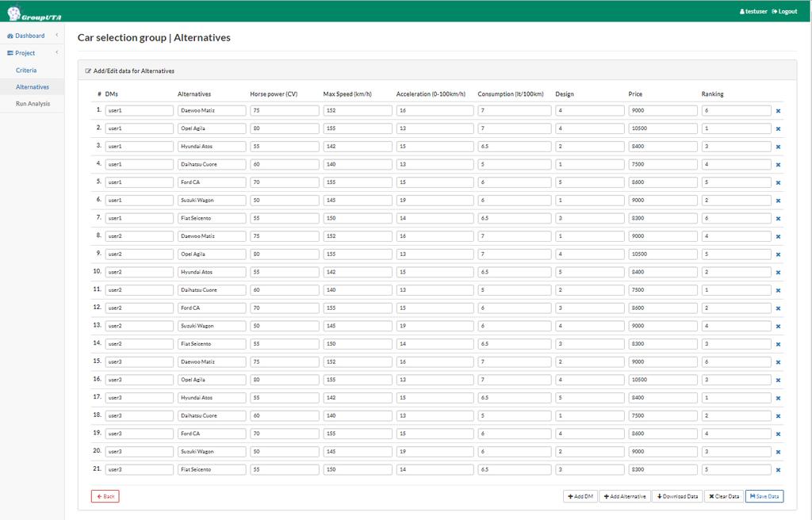The image size is (812, 520).
Task: Edit Consumption field in row 12
Action: pyautogui.click(x=514, y=308)
